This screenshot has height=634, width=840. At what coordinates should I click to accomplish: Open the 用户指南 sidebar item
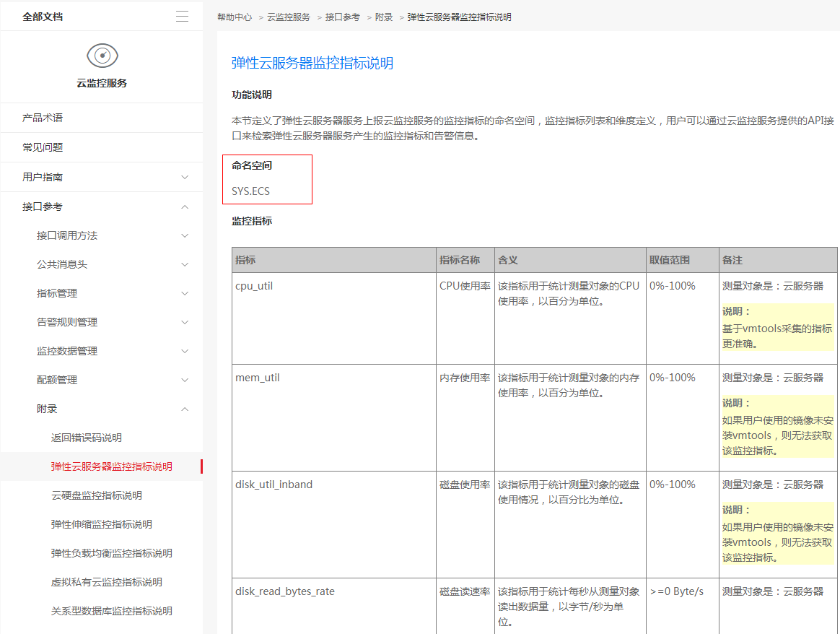[x=102, y=177]
